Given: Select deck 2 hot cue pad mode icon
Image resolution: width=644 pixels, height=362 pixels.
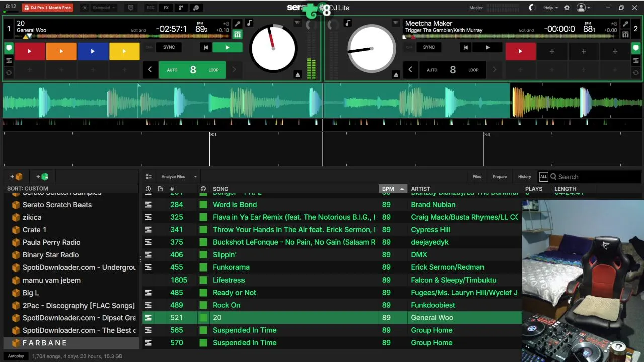Looking at the screenshot, I should click(636, 49).
